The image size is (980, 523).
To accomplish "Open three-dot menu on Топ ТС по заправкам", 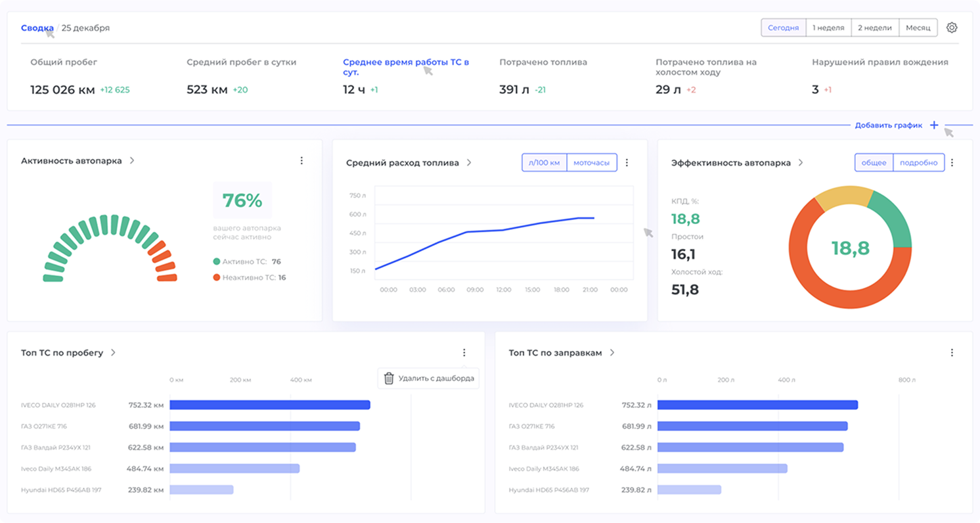I will (x=952, y=353).
